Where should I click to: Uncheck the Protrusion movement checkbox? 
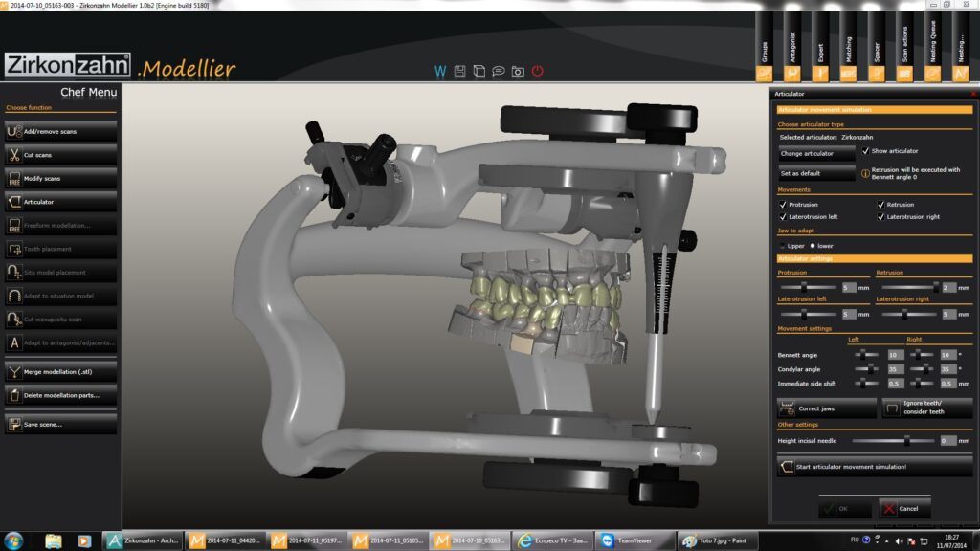[x=783, y=205]
